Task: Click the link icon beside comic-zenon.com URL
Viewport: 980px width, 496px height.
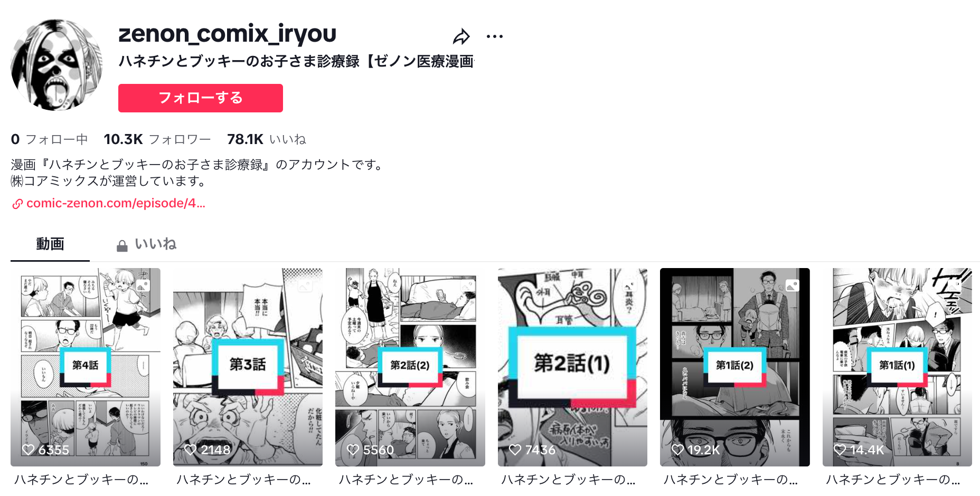Action: (x=17, y=204)
